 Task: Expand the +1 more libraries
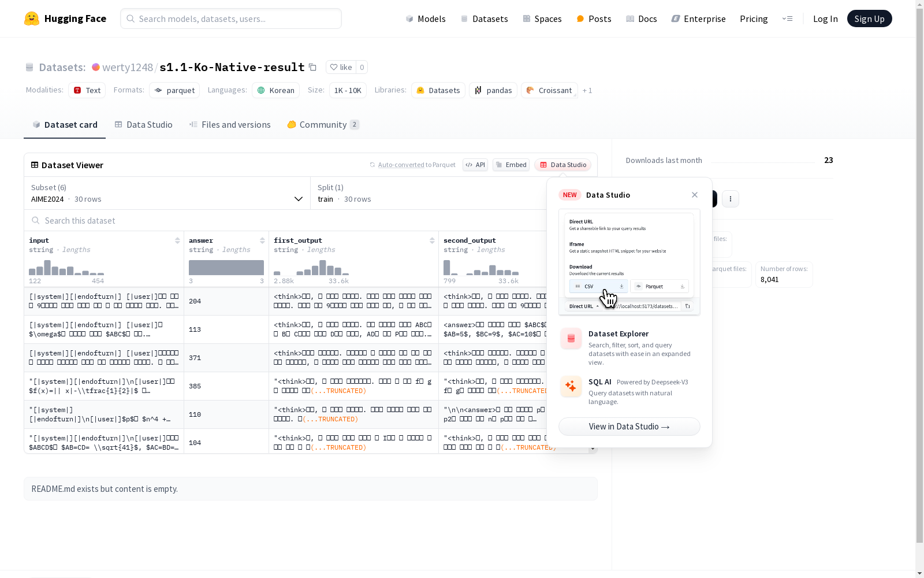587,90
